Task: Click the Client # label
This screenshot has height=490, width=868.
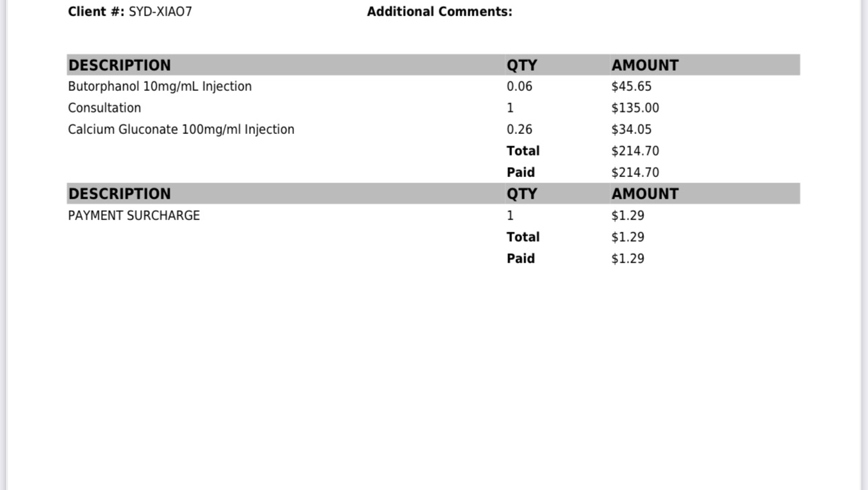Action: pyautogui.click(x=96, y=11)
